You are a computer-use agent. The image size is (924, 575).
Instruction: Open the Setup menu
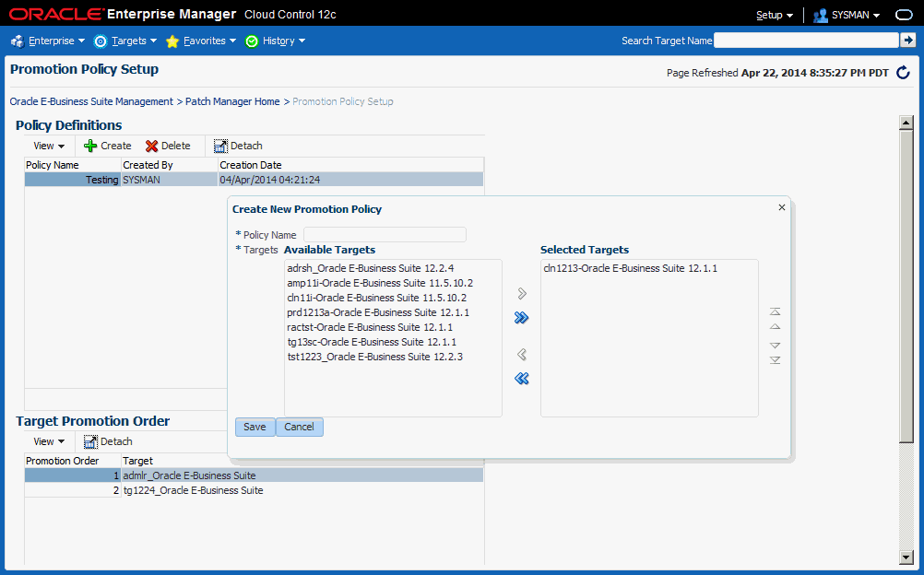pyautogui.click(x=775, y=16)
